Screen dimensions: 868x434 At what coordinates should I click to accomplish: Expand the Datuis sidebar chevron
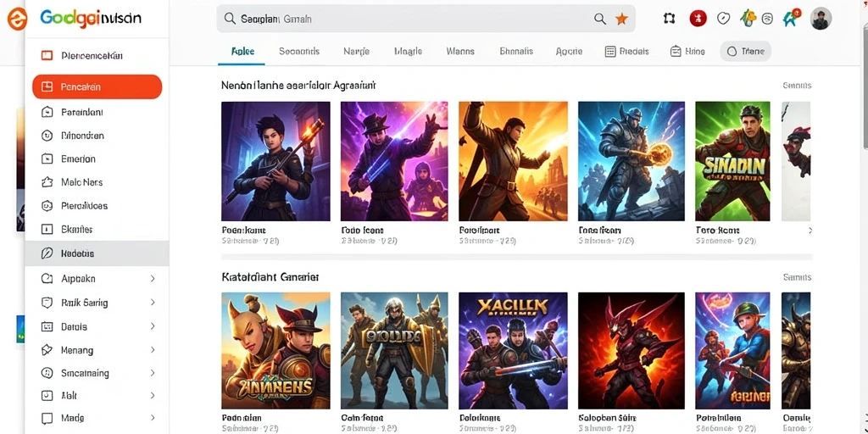pyautogui.click(x=153, y=326)
